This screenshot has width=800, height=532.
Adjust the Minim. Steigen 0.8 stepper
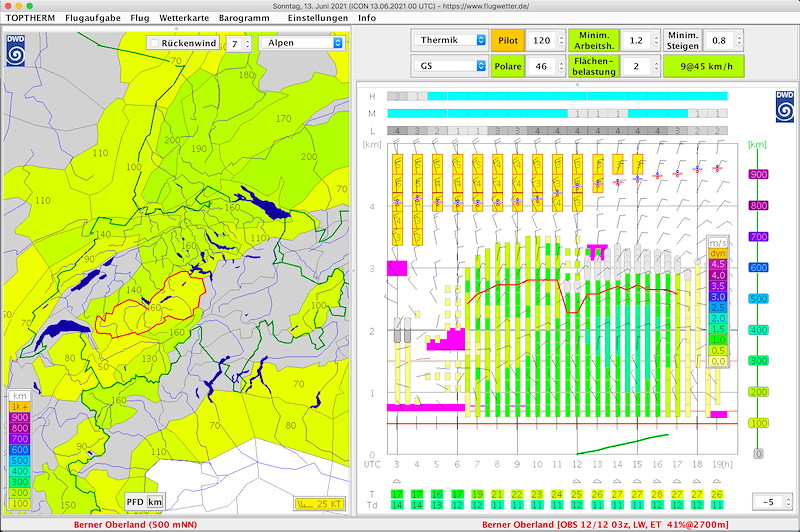click(739, 40)
